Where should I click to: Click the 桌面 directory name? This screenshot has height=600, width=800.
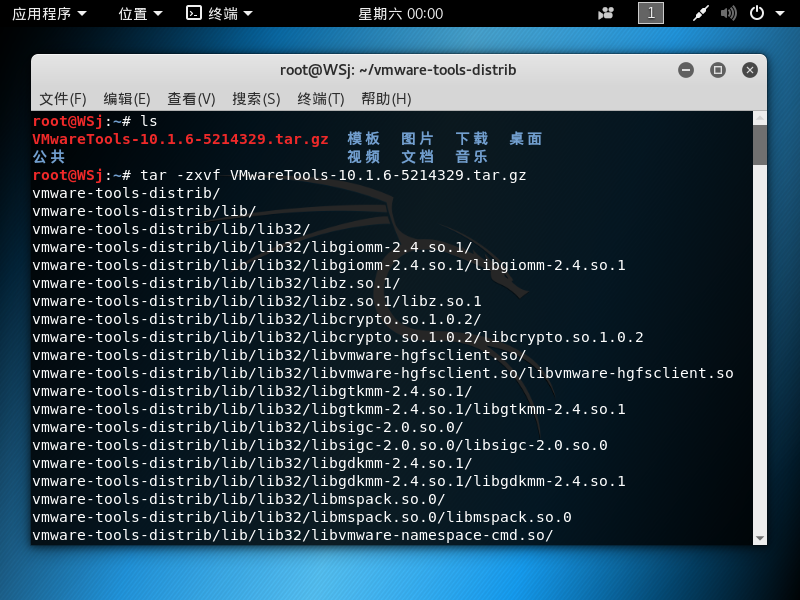526,139
